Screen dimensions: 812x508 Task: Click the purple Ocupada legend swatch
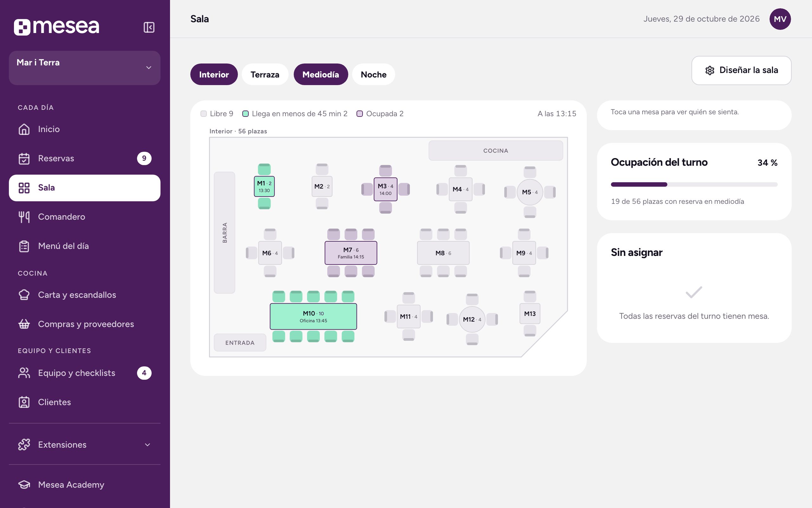[359, 114]
